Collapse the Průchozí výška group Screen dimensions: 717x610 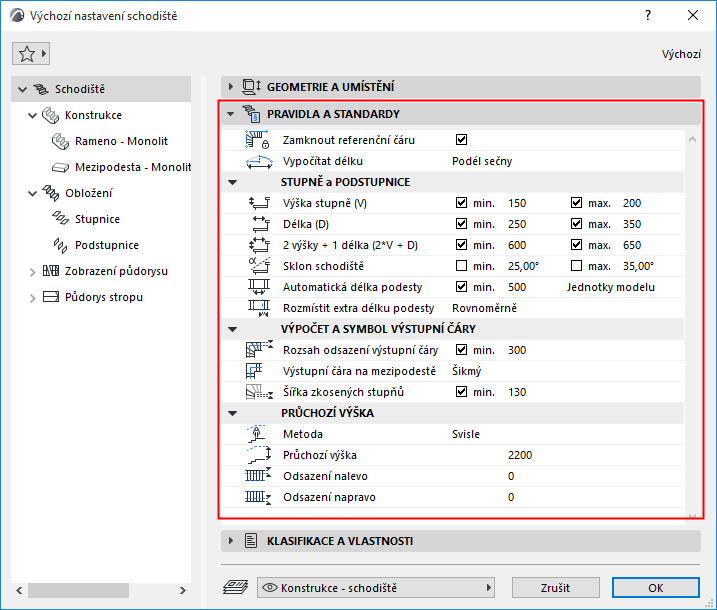232,413
